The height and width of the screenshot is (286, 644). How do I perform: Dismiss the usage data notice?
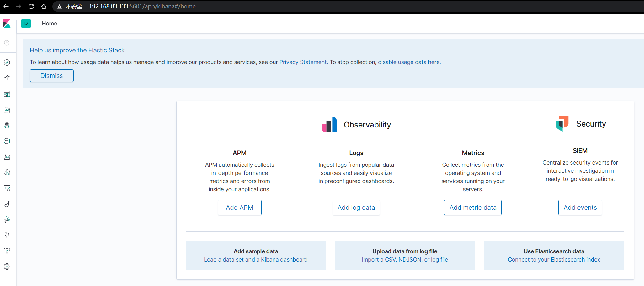click(x=52, y=76)
